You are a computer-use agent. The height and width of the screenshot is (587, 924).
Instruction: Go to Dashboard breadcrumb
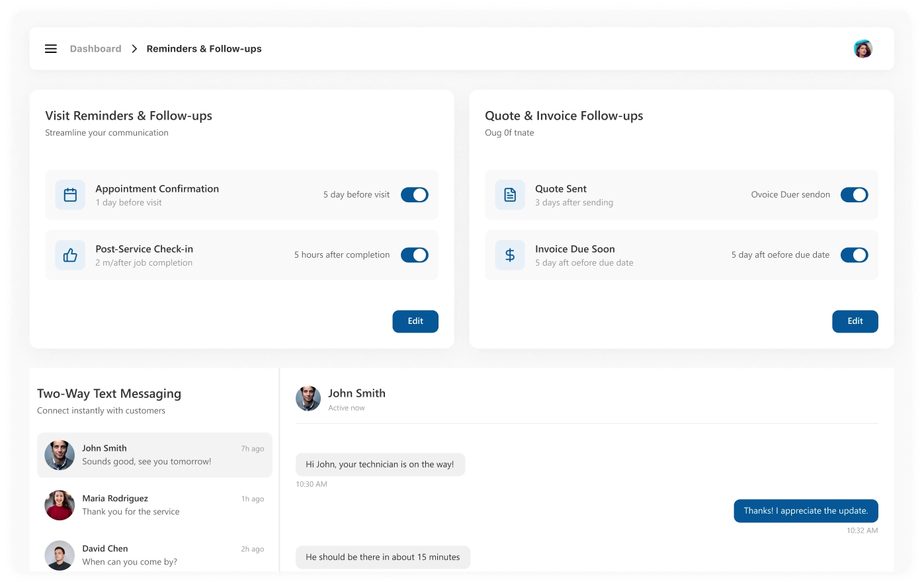pos(96,49)
